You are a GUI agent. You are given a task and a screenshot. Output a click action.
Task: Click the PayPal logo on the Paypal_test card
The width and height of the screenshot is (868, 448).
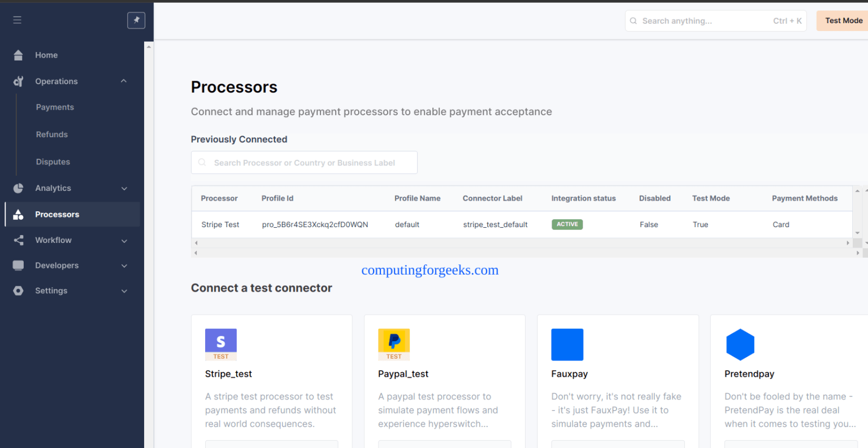pyautogui.click(x=394, y=340)
